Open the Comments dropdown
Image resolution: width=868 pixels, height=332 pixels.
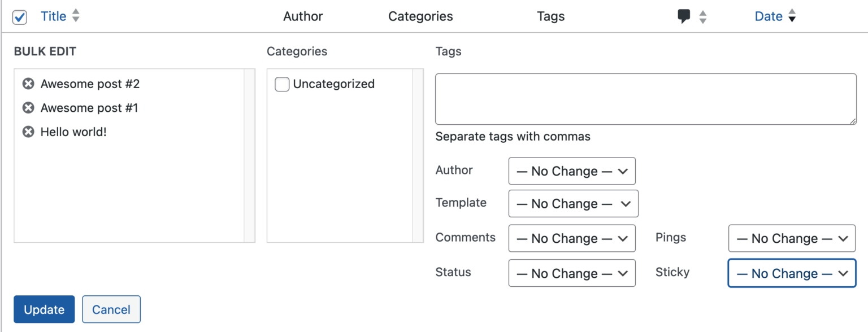point(571,238)
